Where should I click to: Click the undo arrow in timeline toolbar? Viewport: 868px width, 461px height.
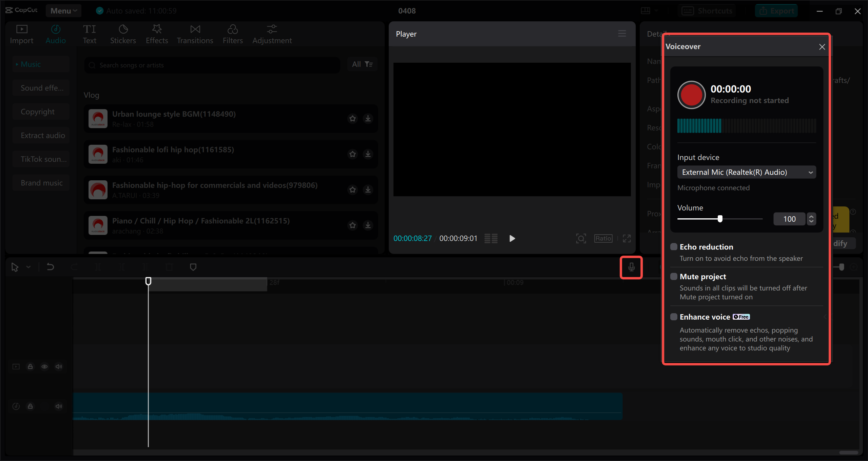tap(50, 267)
